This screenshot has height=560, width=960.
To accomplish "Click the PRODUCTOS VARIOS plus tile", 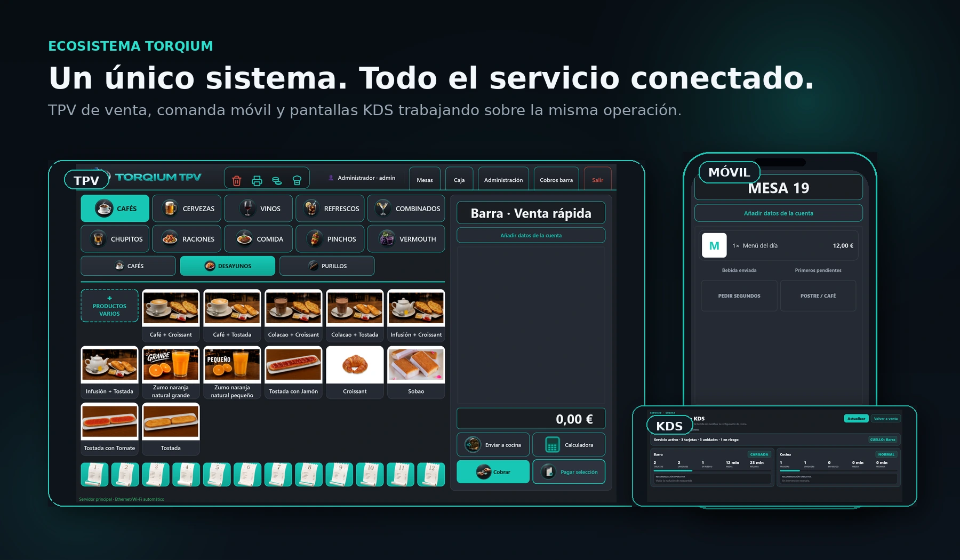I will click(109, 306).
